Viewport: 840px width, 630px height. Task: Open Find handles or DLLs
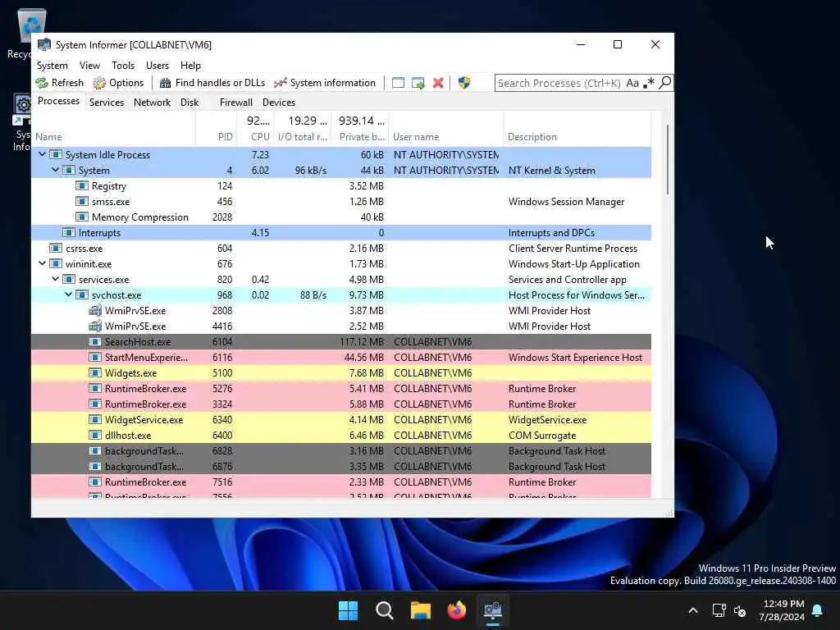(212, 83)
